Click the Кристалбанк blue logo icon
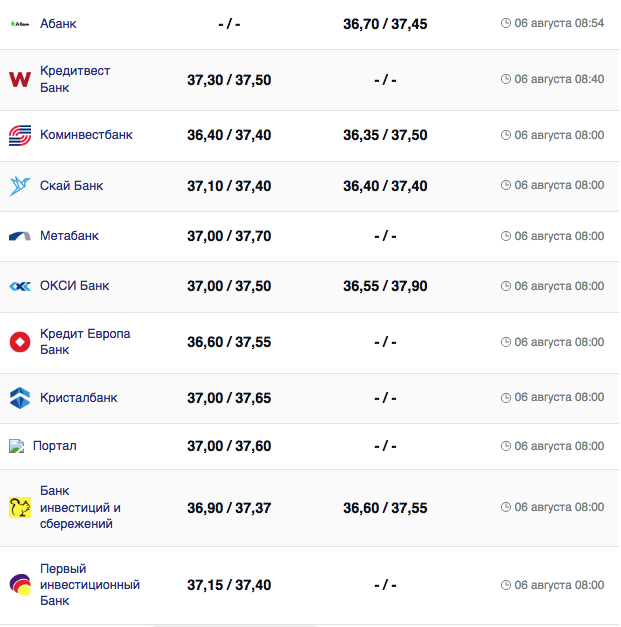The height and width of the screenshot is (627, 621). point(20,398)
